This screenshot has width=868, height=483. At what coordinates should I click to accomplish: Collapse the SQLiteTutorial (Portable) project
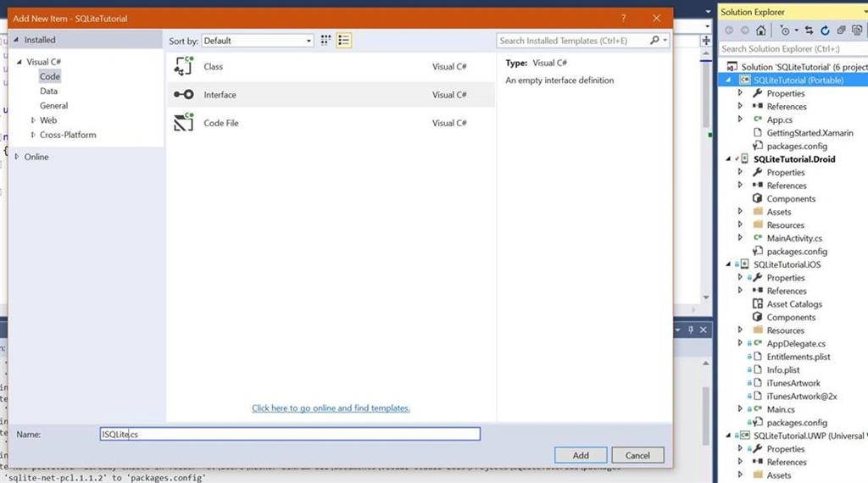click(728, 80)
